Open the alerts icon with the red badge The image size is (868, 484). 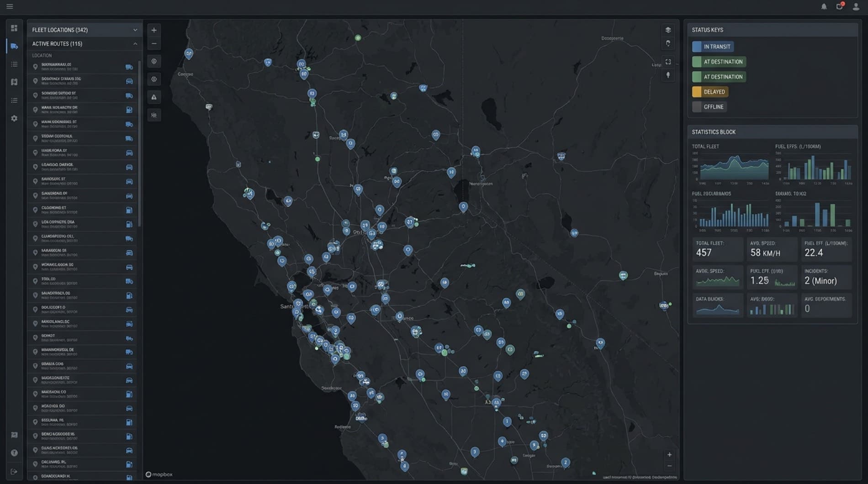click(x=840, y=6)
